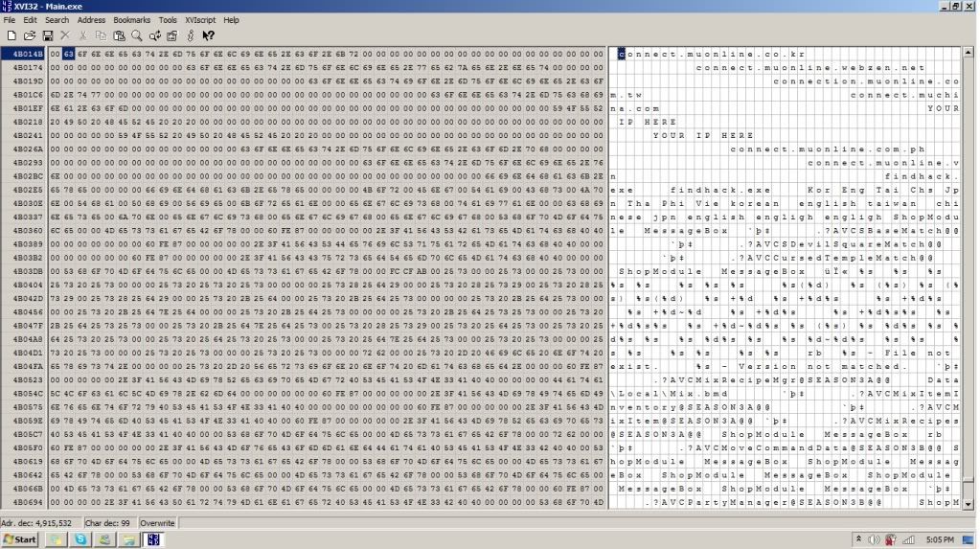
Task: Click the volume speaker tray icon
Action: pyautogui.click(x=874, y=540)
